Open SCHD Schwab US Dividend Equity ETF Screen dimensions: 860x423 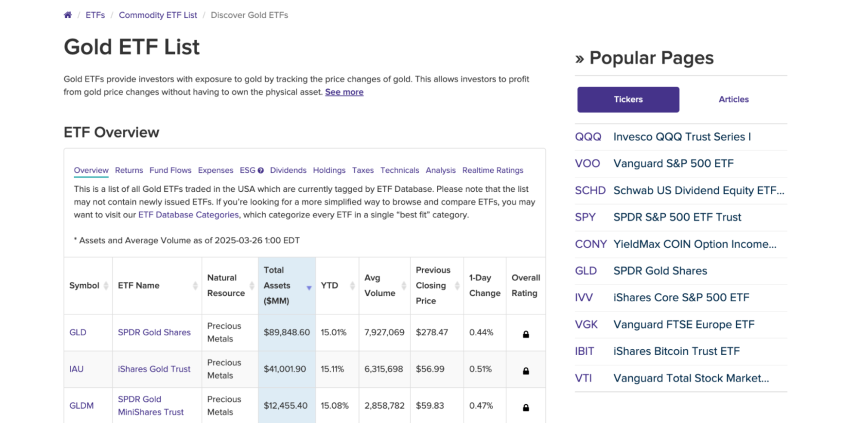681,190
